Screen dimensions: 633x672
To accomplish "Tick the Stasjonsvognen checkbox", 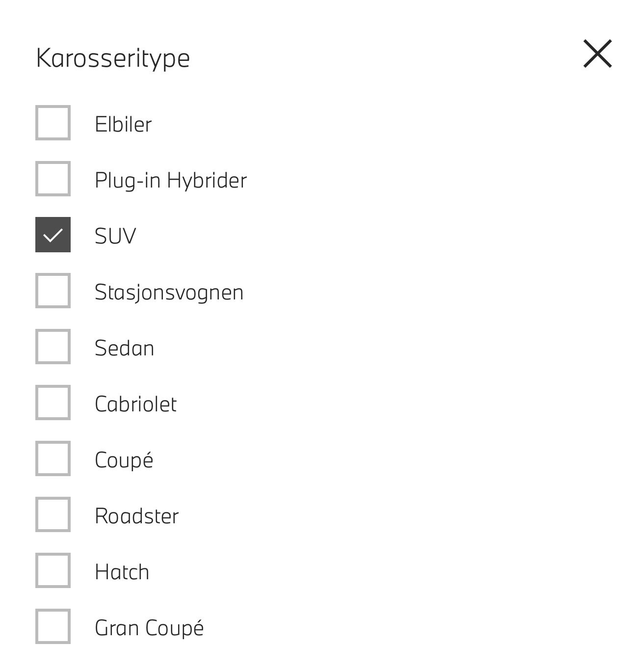I will coord(53,291).
